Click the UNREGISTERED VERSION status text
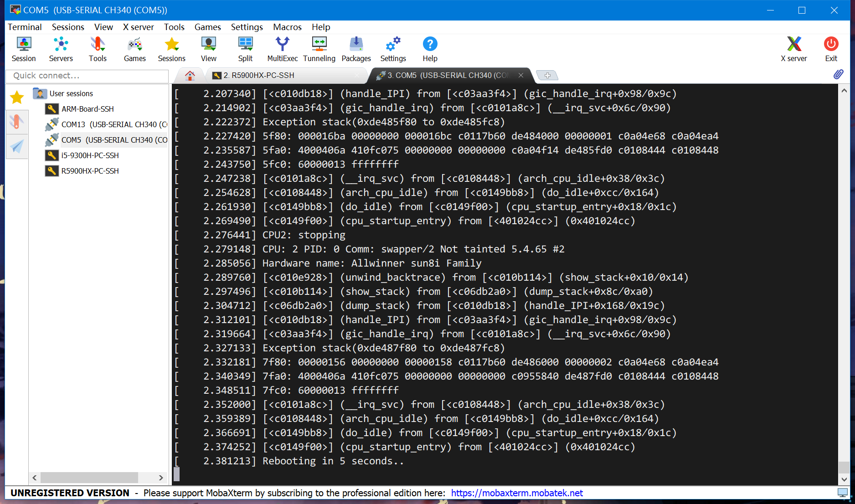Image resolution: width=855 pixels, height=504 pixels. tap(70, 493)
